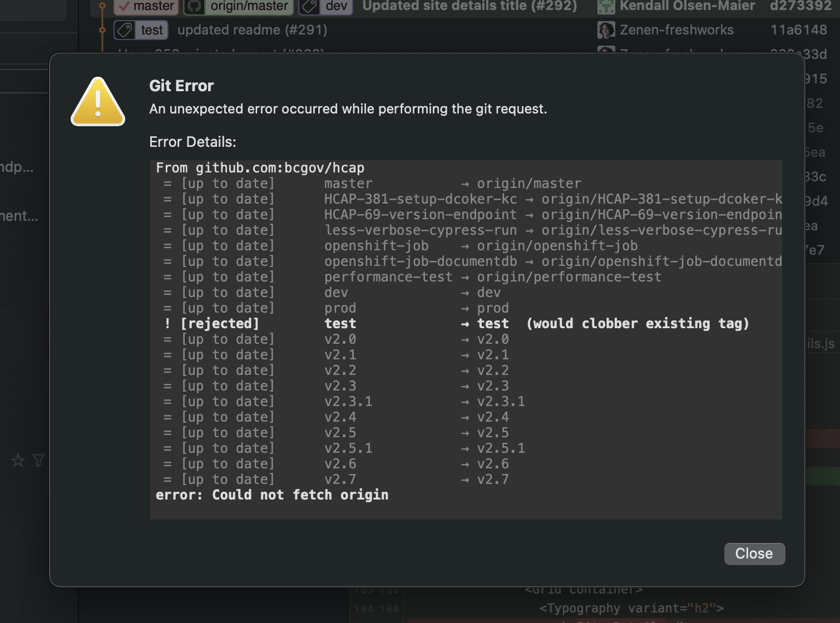Image resolution: width=840 pixels, height=623 pixels.
Task: Expand commit node on the graph beside test
Action: [x=102, y=30]
